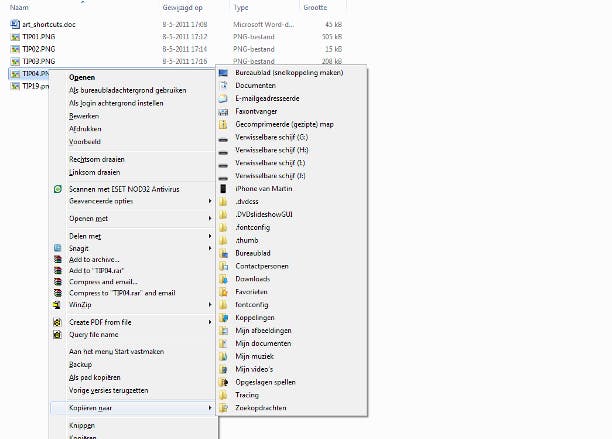Select Compress and email...

tap(103, 282)
